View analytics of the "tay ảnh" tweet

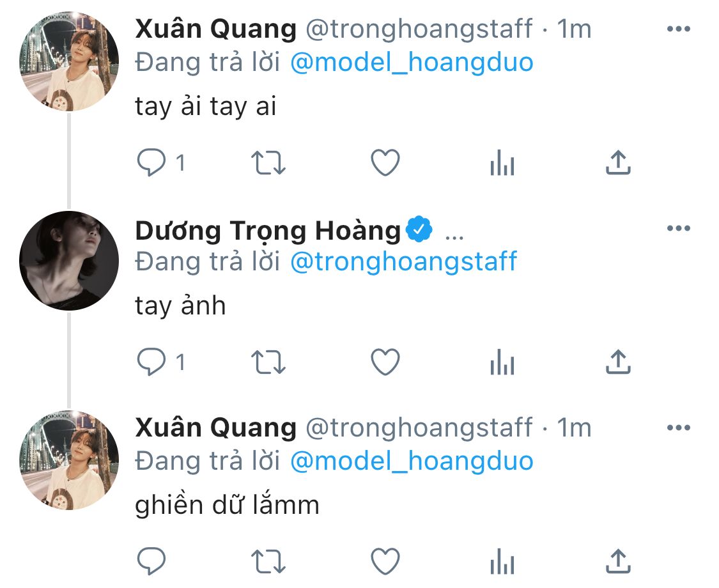[x=502, y=362]
